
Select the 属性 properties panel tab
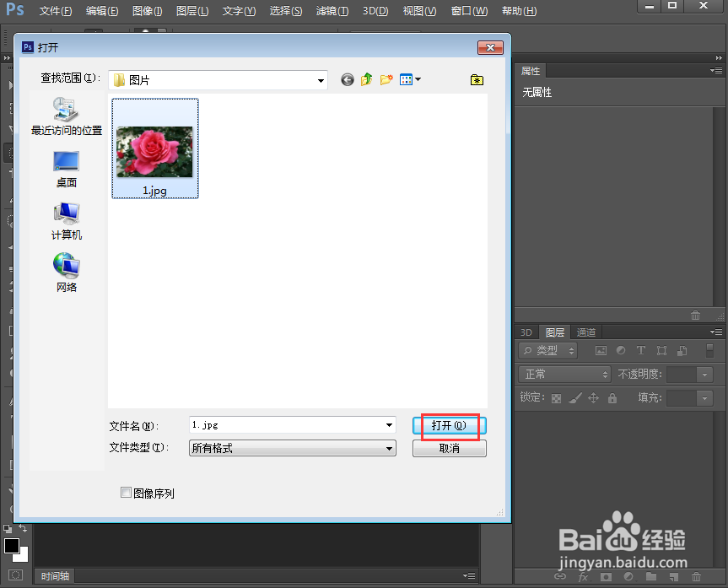coord(531,71)
